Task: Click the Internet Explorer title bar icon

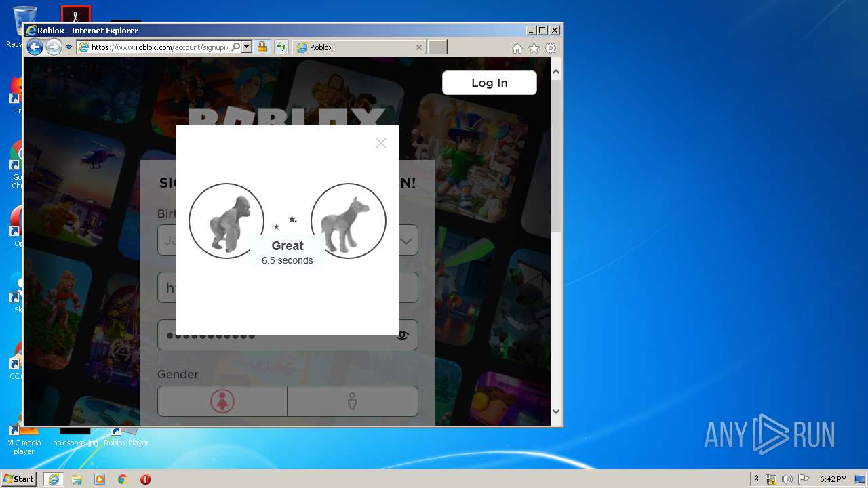Action: 31,30
